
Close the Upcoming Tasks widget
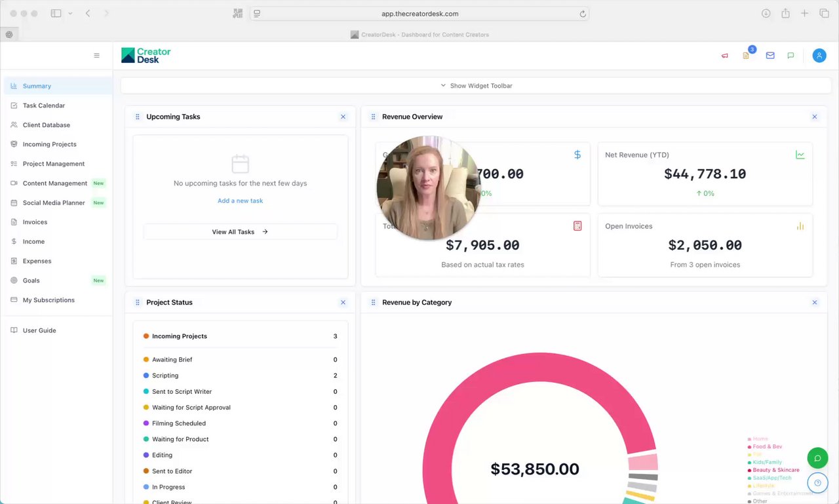click(x=343, y=117)
